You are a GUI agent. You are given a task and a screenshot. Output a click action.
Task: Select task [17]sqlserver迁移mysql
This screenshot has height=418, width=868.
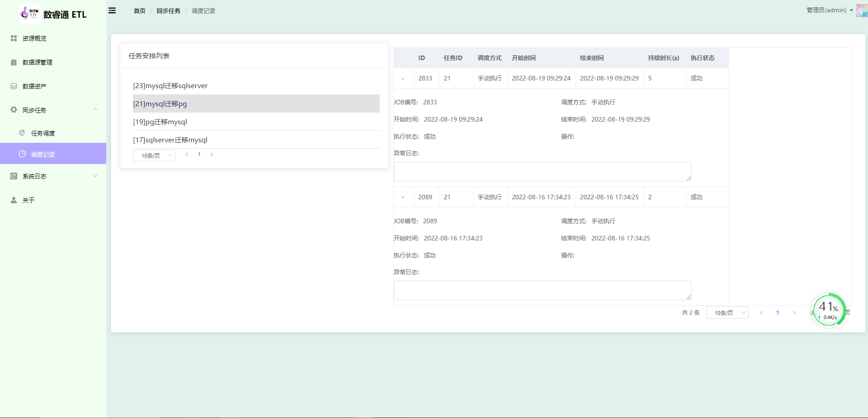click(x=256, y=140)
